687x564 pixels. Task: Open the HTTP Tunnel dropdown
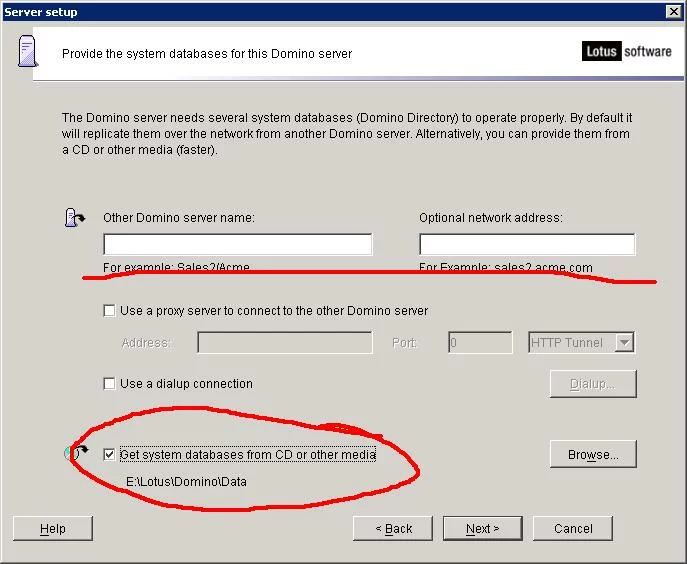[x=625, y=343]
